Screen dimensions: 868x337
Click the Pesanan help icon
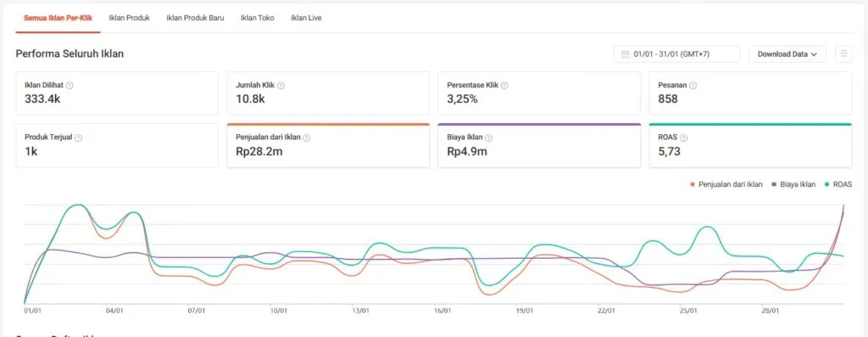click(x=693, y=86)
